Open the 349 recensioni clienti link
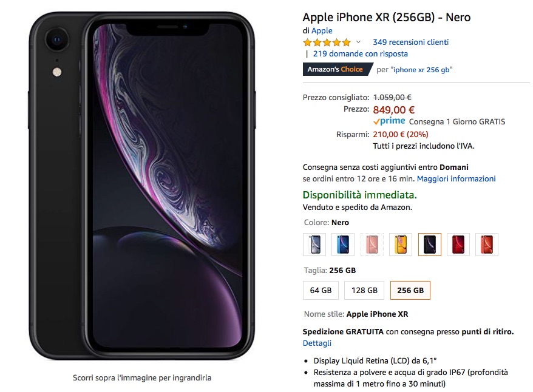This screenshot has width=533, height=392. click(410, 42)
